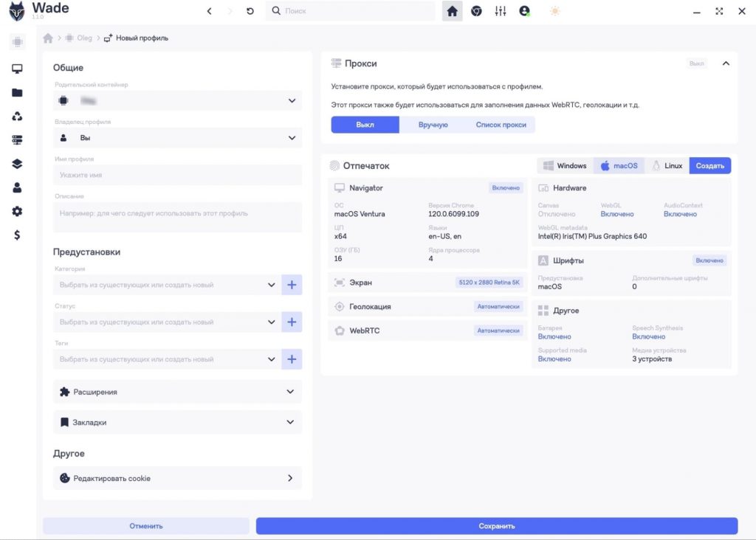Expand the Закладки section
Screen dimensions: 756x540
[177, 423]
